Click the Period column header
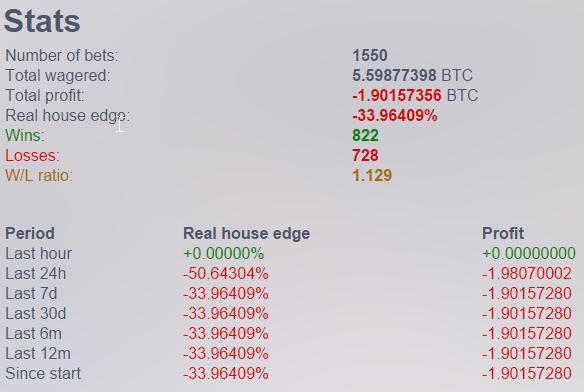This screenshot has width=584, height=392. tap(30, 234)
